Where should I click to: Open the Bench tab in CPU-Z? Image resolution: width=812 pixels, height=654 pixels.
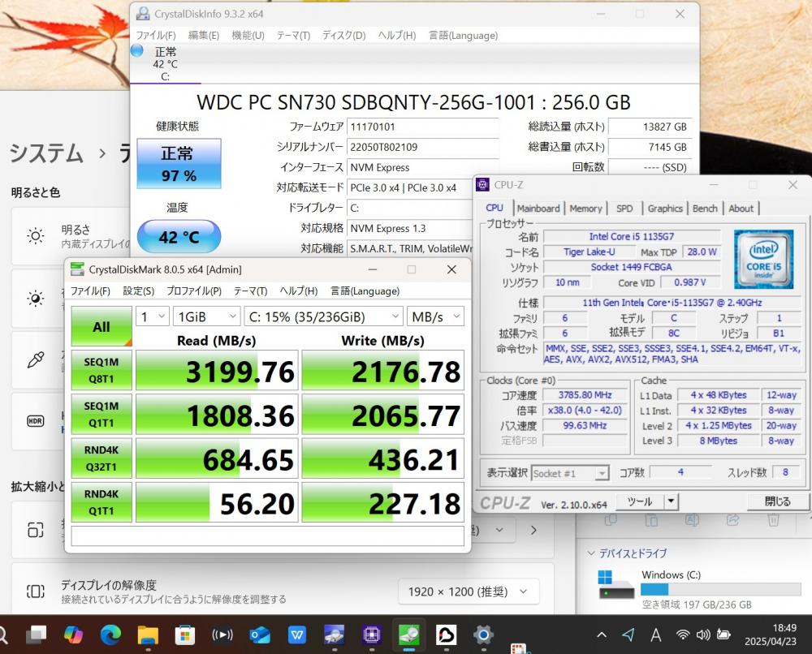click(705, 209)
